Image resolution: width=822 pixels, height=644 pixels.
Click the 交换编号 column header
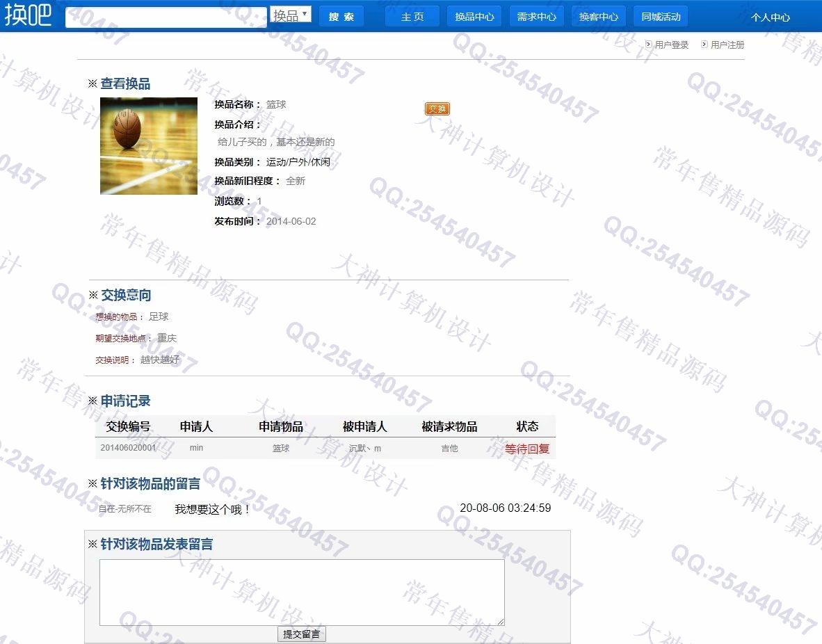tap(128, 426)
